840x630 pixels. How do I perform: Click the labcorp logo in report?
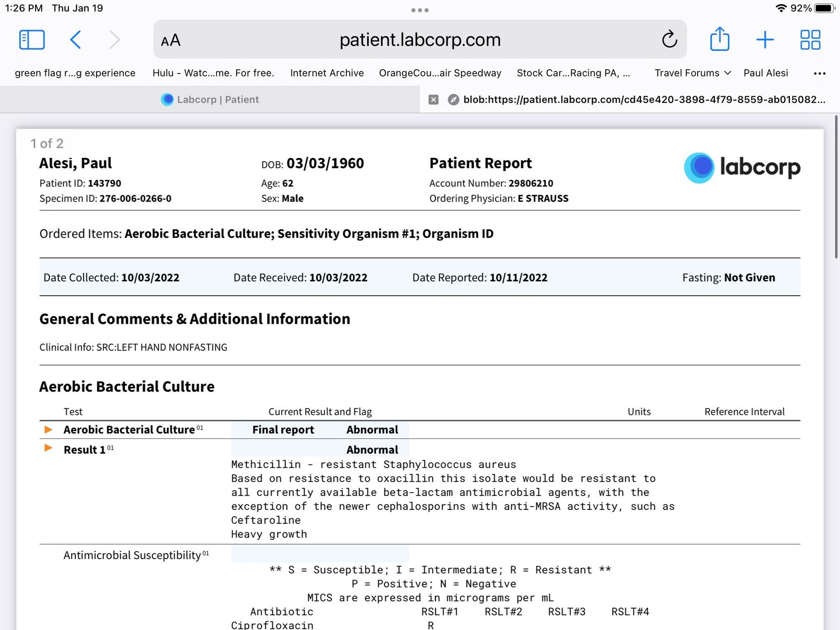(x=742, y=167)
